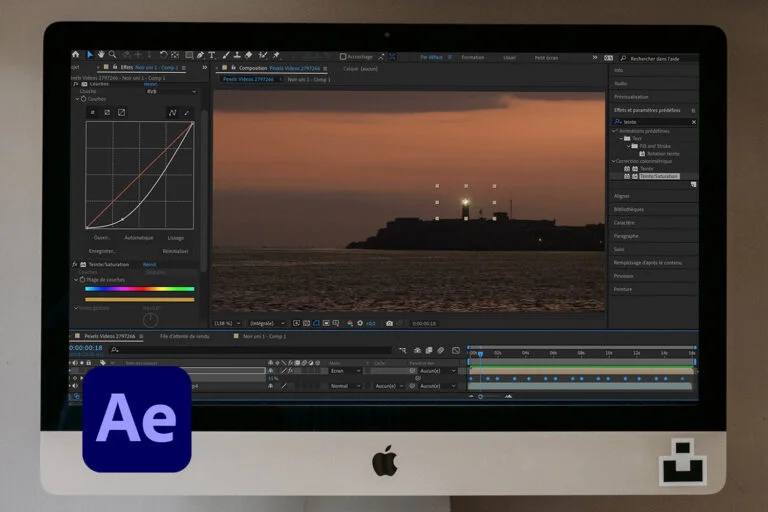Click the Lissage button under curves

(176, 238)
